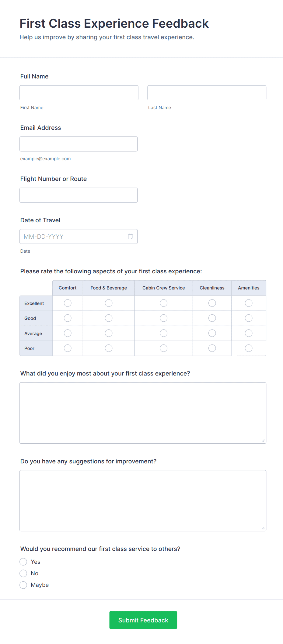Image resolution: width=283 pixels, height=644 pixels.
Task: Click the suggestions for improvement text area
Action: click(x=143, y=500)
